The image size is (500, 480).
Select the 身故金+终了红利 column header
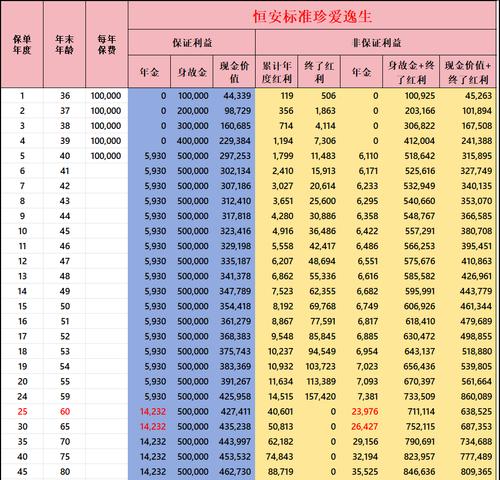pyautogui.click(x=411, y=72)
